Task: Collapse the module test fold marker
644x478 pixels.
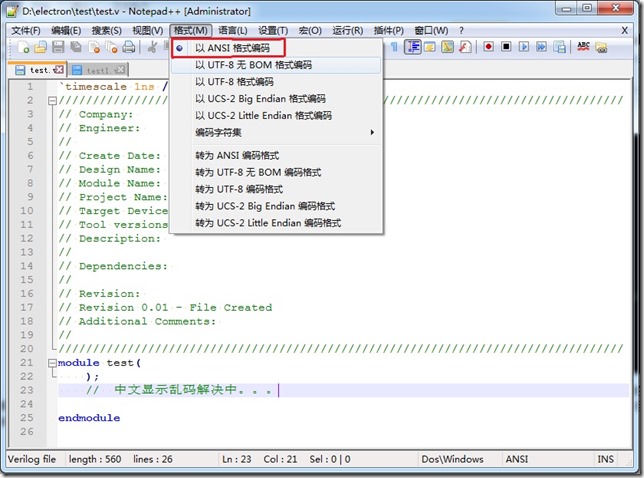Action: pyautogui.click(x=50, y=362)
